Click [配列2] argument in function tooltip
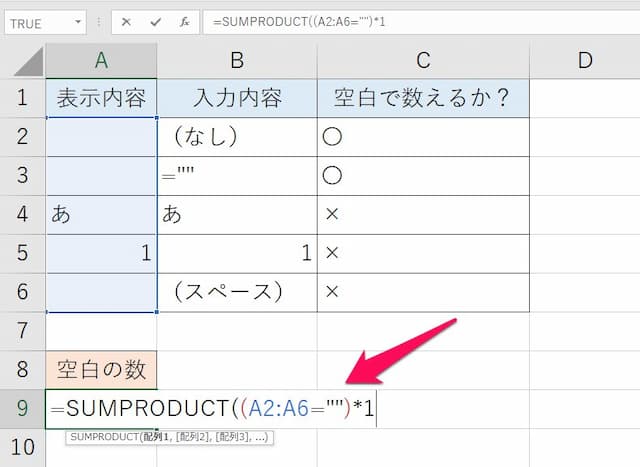The image size is (640, 467). click(191, 437)
